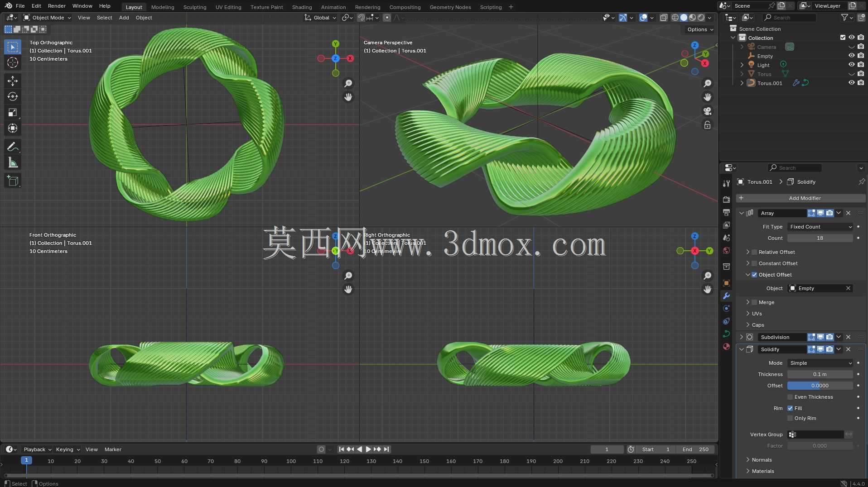
Task: Select the 3D Cursor tool
Action: (13, 62)
